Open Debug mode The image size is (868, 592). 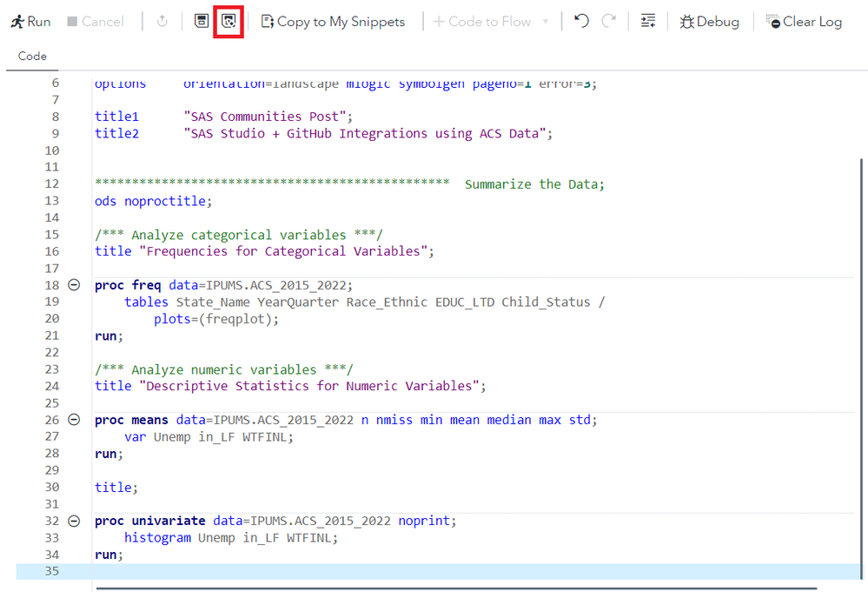click(x=708, y=21)
